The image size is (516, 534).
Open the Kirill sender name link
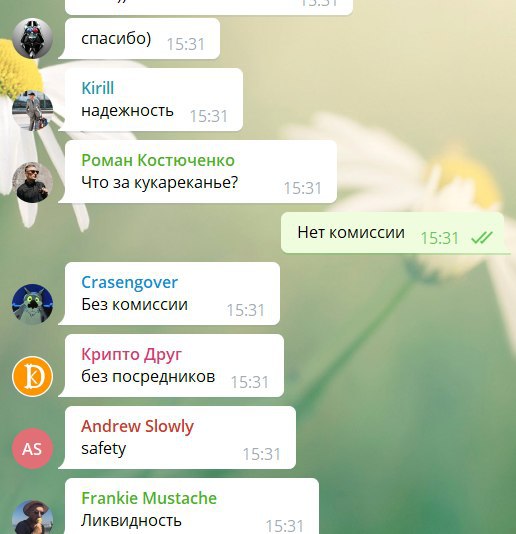pos(98,88)
